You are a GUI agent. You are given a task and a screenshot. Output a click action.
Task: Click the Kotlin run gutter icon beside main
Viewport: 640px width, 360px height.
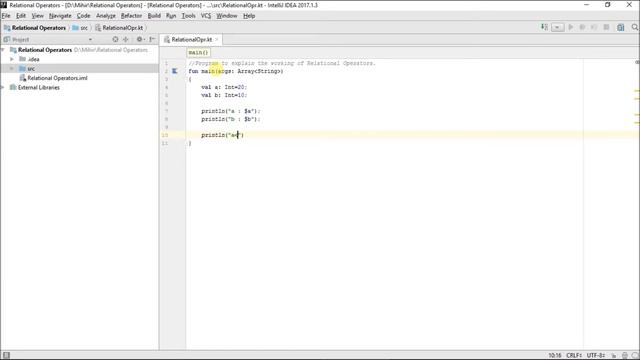click(174, 71)
